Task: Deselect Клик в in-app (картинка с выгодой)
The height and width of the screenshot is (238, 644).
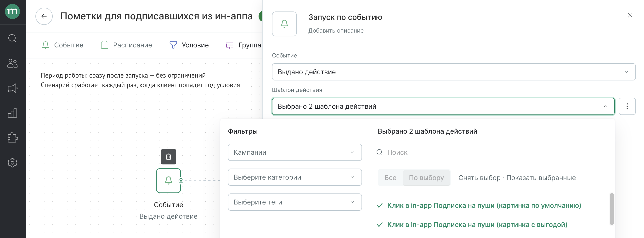Action: point(472,225)
